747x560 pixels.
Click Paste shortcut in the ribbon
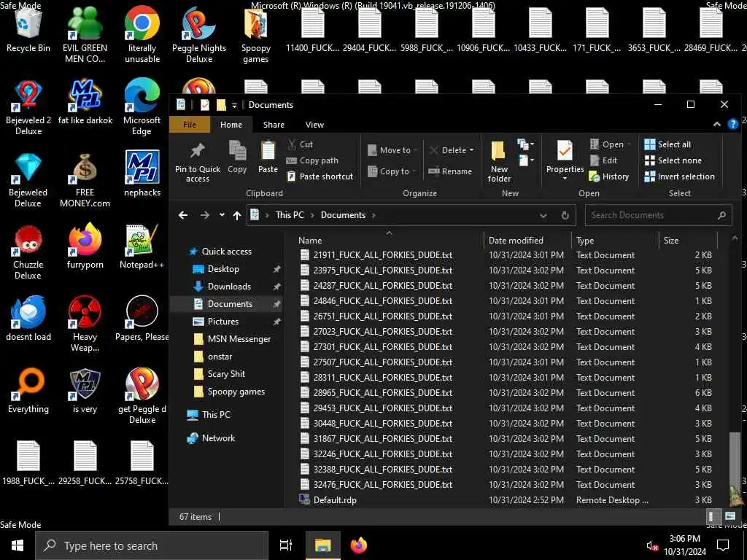(320, 176)
